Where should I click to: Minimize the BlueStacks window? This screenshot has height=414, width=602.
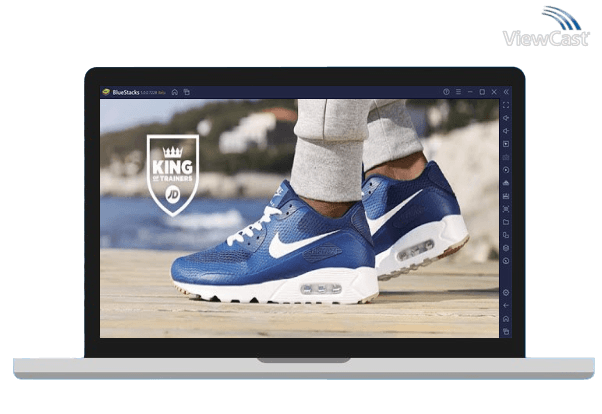470,92
